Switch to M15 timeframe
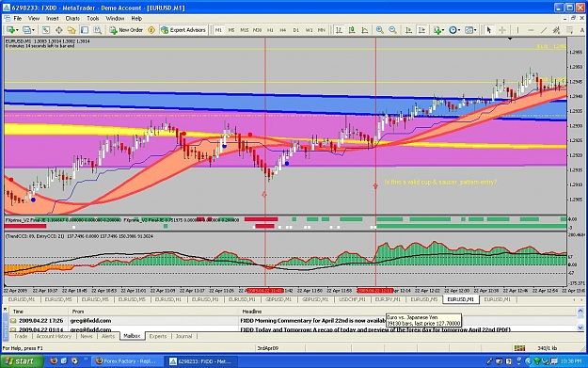The height and width of the screenshot is (368, 588). point(244,30)
